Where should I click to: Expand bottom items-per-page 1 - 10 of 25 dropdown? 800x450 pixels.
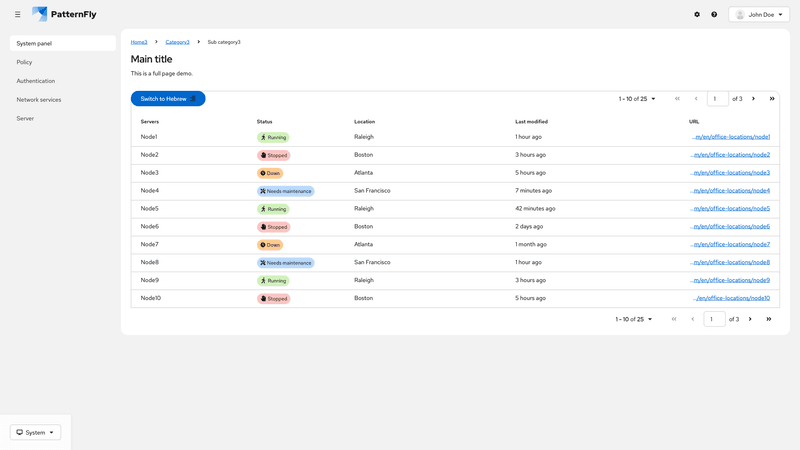[634, 319]
